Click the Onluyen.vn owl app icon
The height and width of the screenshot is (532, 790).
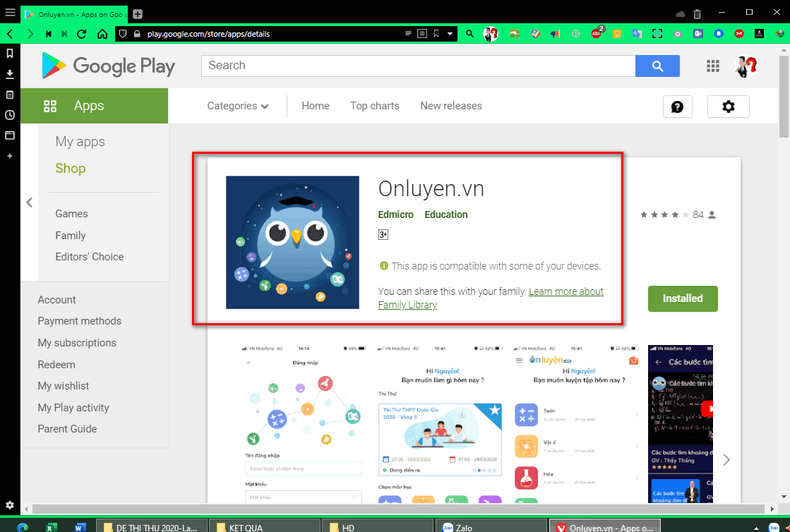click(292, 242)
